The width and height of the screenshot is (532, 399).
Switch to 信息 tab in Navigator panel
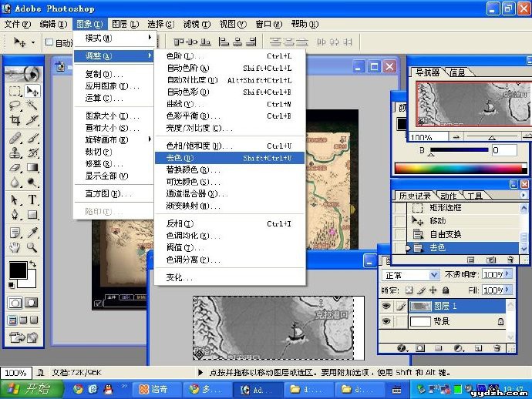[457, 72]
